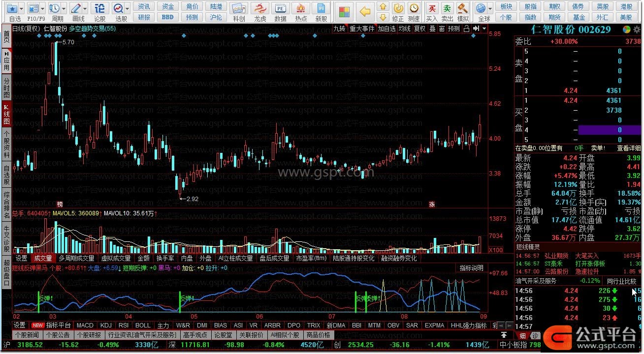Toggle 窗 multi-window mode
Screen dimensions: 644x354
442,29
